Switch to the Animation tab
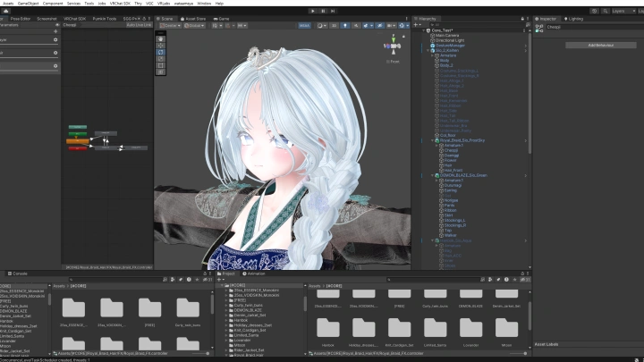 254,274
